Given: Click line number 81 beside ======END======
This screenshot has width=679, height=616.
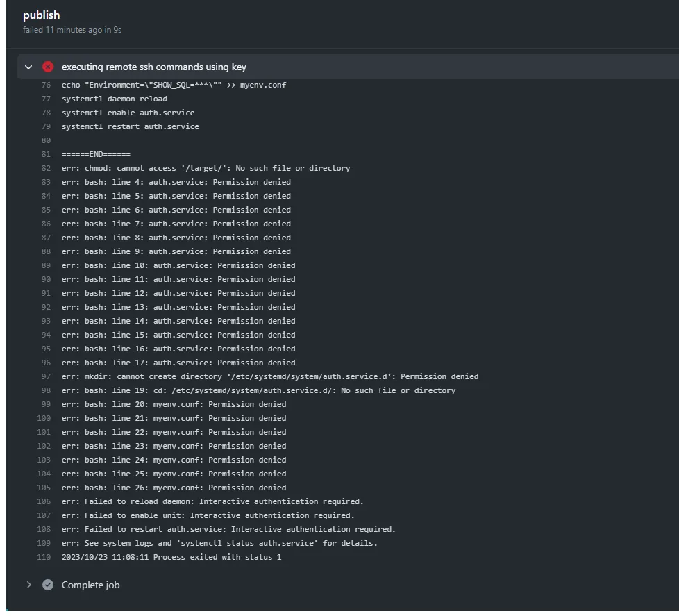Looking at the screenshot, I should [46, 154].
